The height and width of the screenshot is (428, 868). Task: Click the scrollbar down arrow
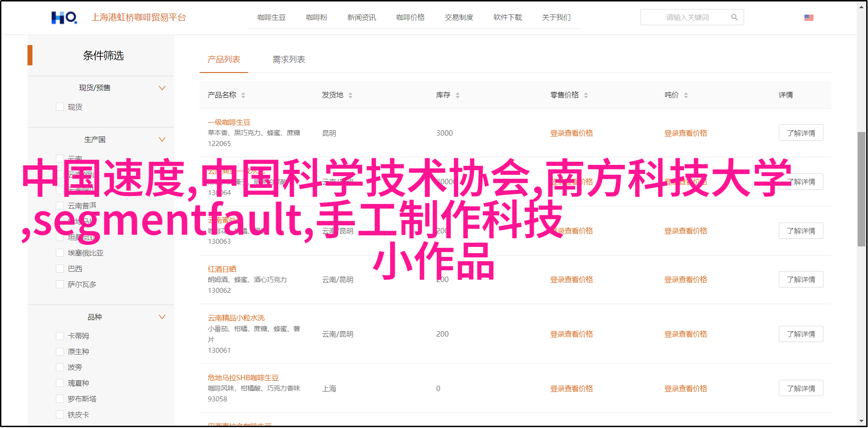click(861, 422)
